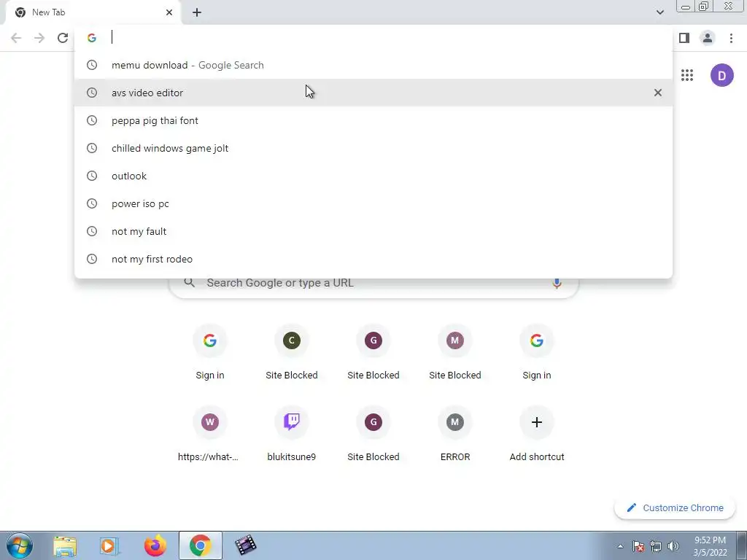
Task: Close the New Tab tab
Action: pos(169,12)
